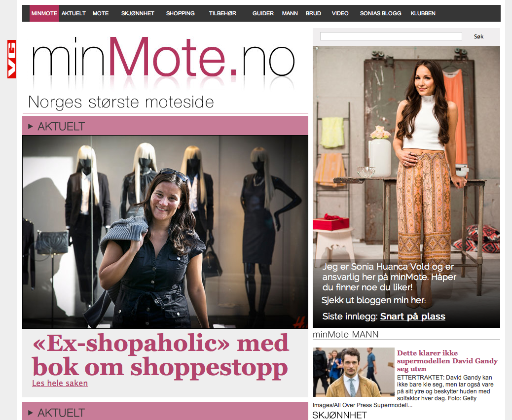Open the KLUBBEN menu item

[423, 13]
